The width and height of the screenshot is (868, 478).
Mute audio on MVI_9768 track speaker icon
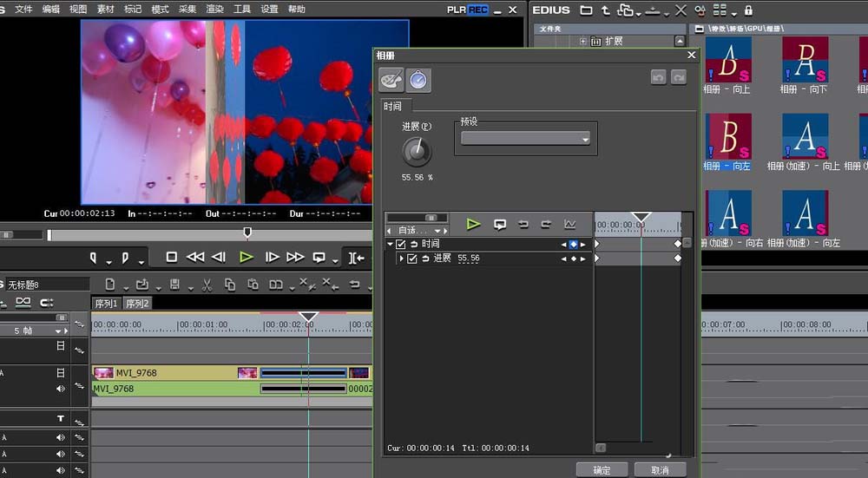[x=61, y=389]
